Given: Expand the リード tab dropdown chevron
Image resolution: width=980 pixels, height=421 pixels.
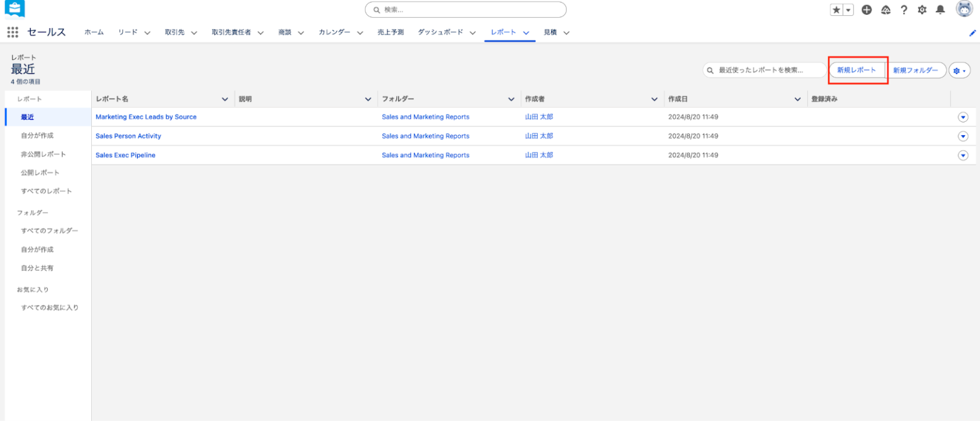Looking at the screenshot, I should tap(147, 33).
